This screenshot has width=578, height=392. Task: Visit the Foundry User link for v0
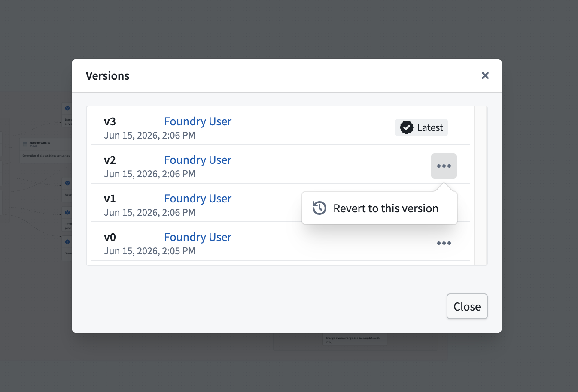coord(198,237)
